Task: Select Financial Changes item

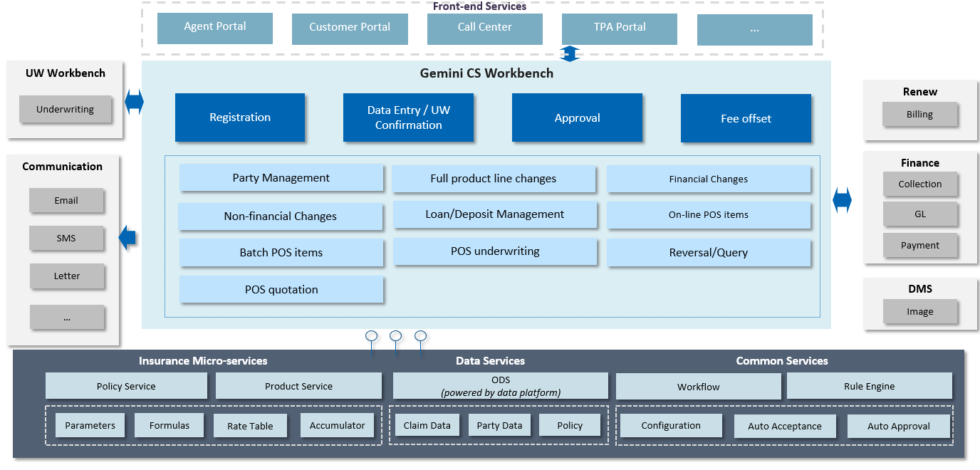Action: (x=709, y=179)
